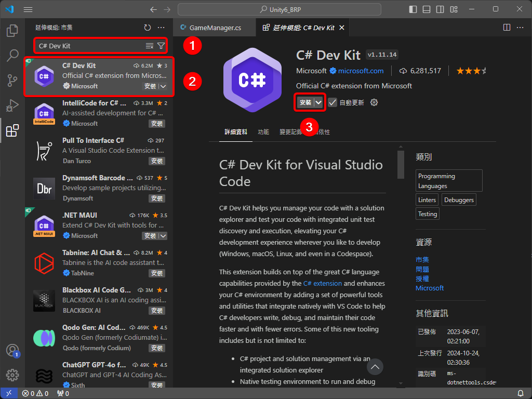Open the Accounts icon in activity bar
The height and width of the screenshot is (399, 532).
pyautogui.click(x=12, y=350)
